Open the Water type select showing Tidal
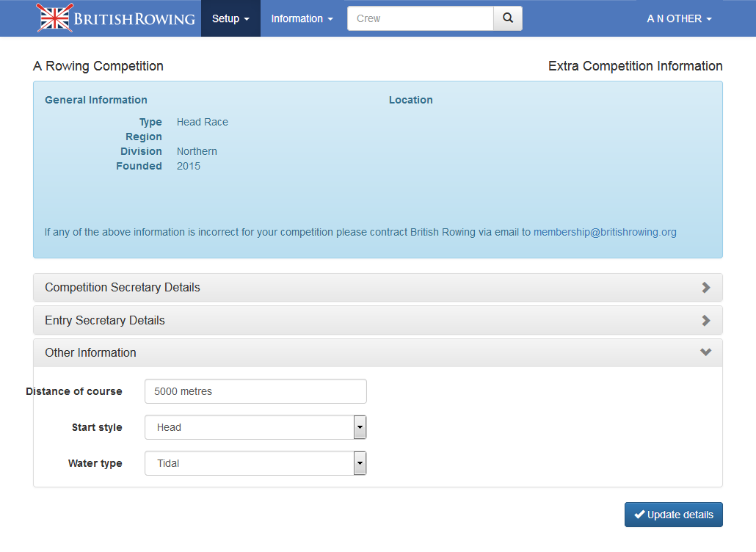Image resolution: width=756 pixels, height=552 pixels. click(x=250, y=463)
